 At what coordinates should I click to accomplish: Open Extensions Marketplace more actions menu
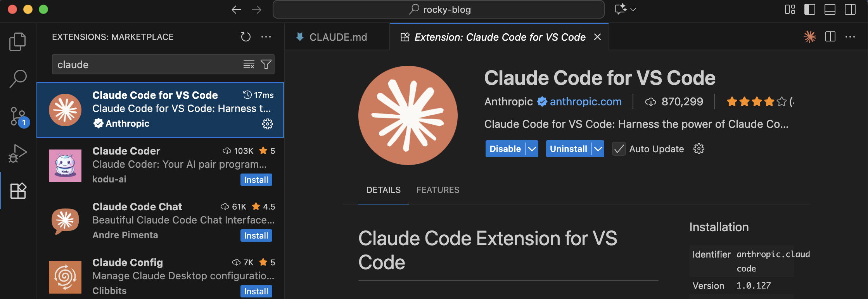point(266,37)
